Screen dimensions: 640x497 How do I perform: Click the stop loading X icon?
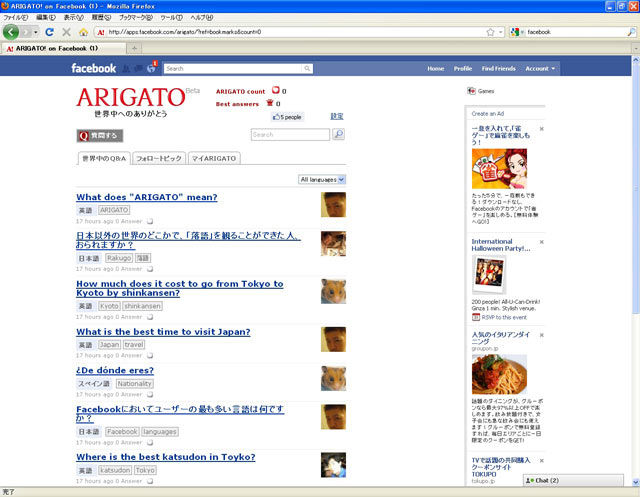pyautogui.click(x=67, y=32)
